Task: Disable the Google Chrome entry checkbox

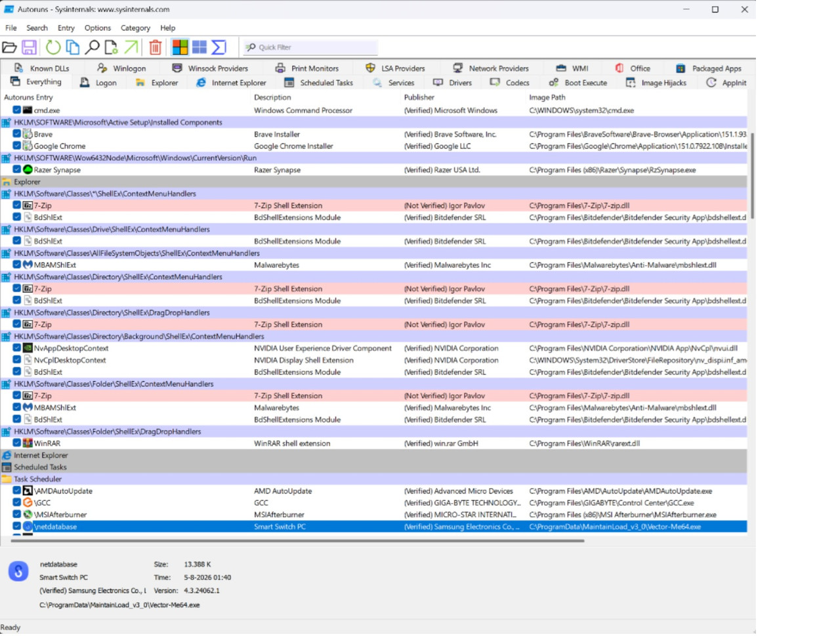Action: 17,146
